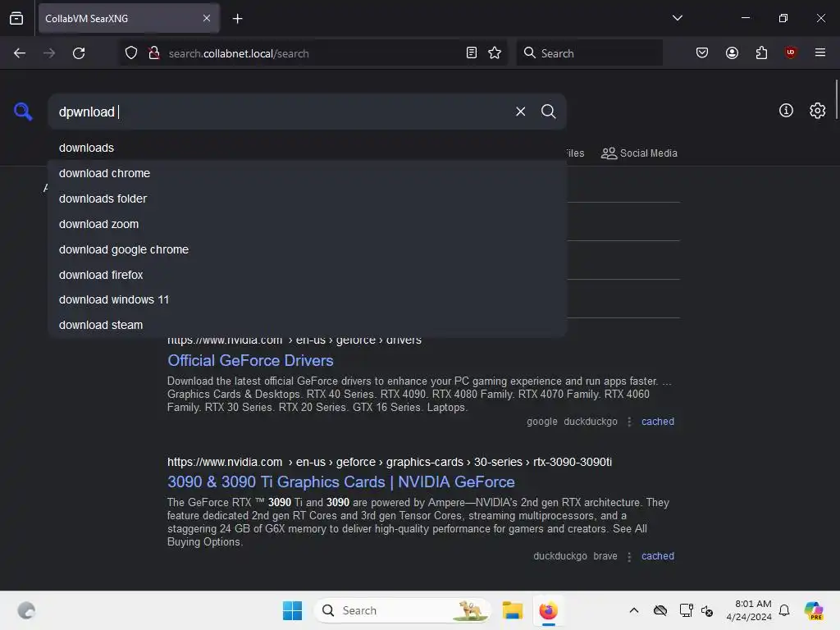Click the Firefox toolbar Search box

(x=589, y=53)
